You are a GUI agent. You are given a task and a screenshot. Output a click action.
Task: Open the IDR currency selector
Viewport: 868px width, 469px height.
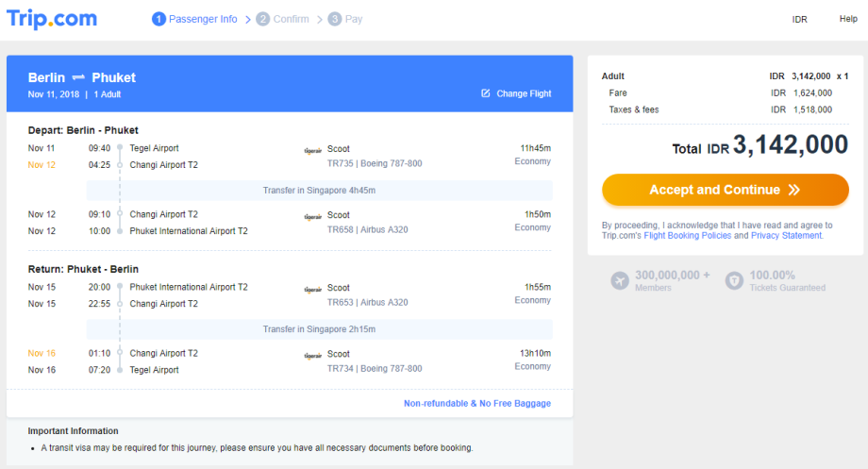point(799,19)
